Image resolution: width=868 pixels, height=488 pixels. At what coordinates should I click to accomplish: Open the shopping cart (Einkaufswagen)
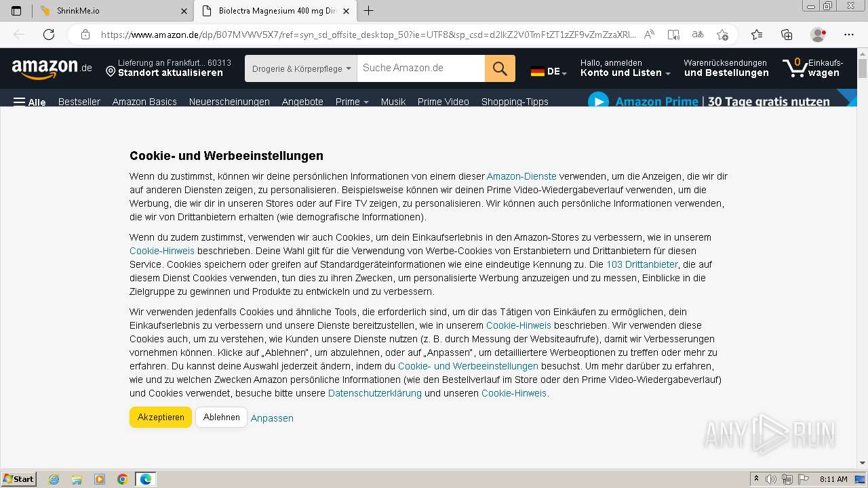pos(813,68)
